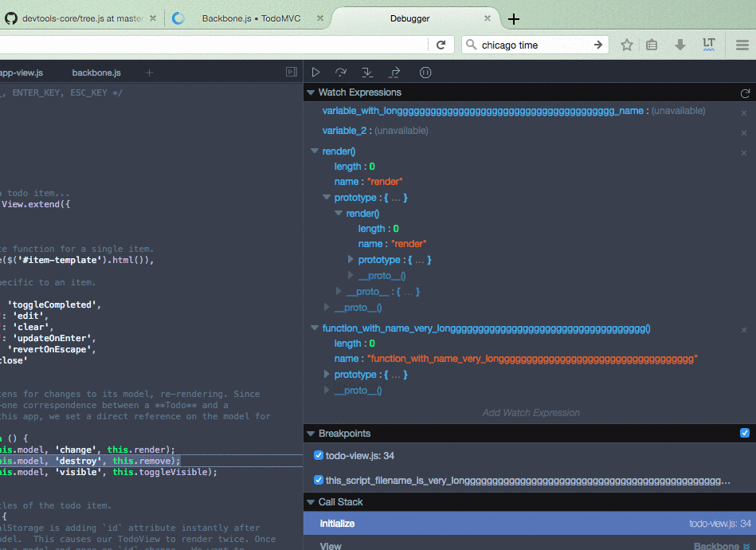The height and width of the screenshot is (550, 756).
Task: Uncheck the long-named script breakpoint
Action: point(318,481)
